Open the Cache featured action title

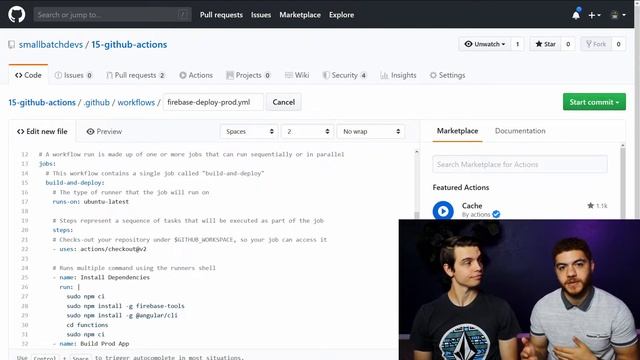(472, 206)
